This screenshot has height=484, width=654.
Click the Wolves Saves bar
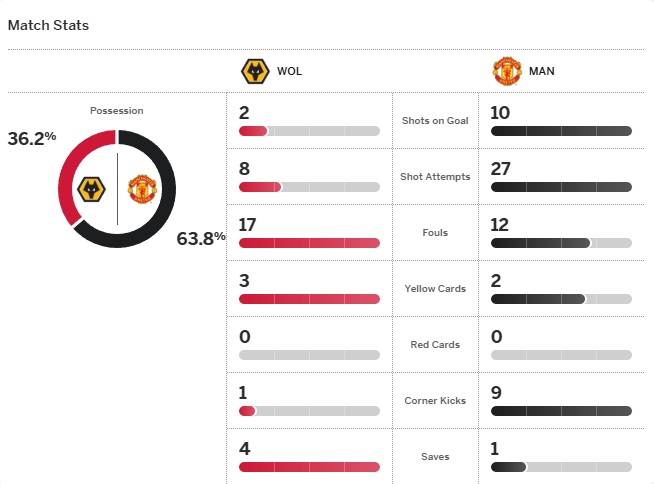click(x=309, y=467)
